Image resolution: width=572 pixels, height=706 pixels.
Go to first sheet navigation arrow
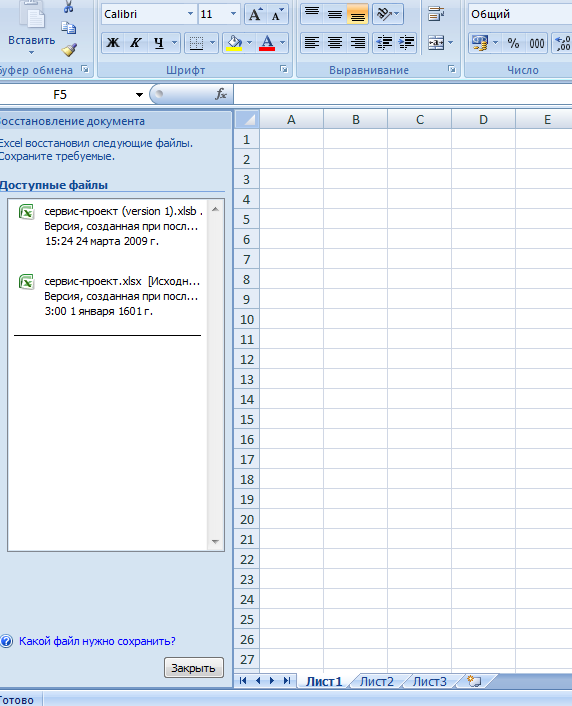pyautogui.click(x=243, y=680)
